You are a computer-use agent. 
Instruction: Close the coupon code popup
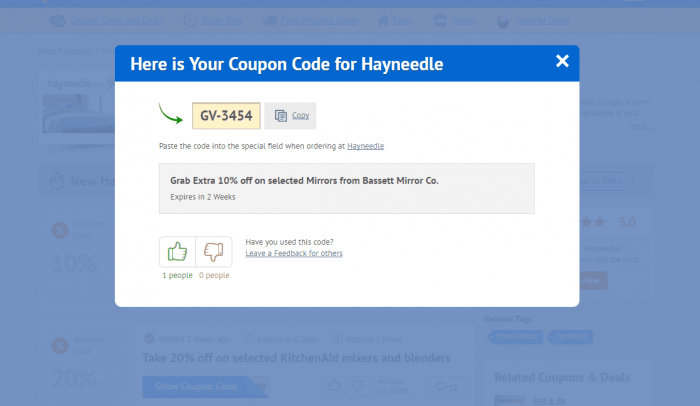point(562,61)
